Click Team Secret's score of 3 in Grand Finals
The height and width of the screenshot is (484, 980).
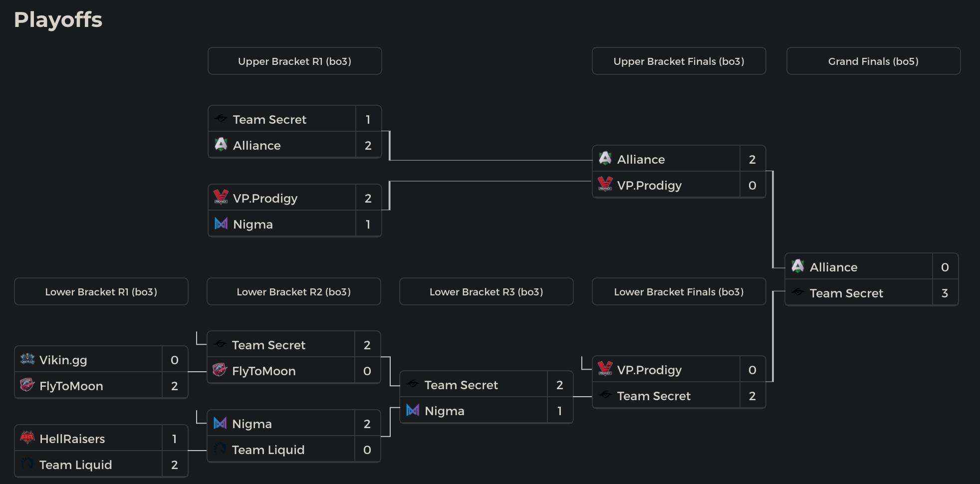coord(945,293)
